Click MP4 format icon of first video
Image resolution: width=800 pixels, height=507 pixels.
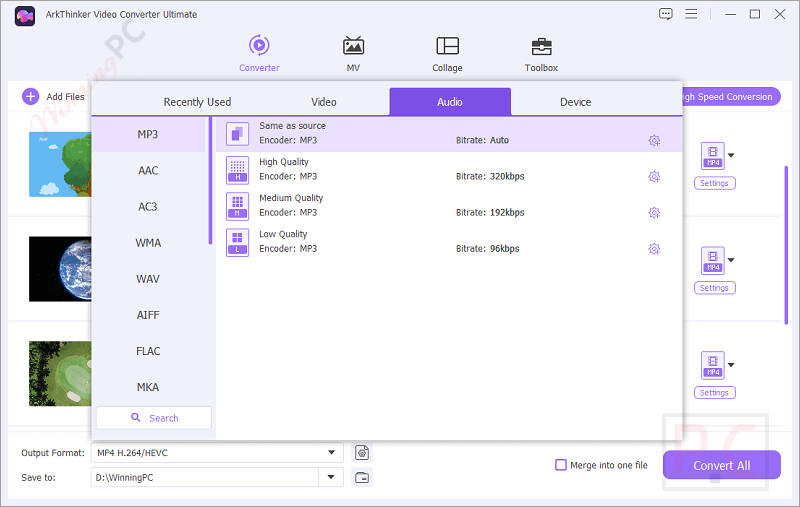coord(713,156)
